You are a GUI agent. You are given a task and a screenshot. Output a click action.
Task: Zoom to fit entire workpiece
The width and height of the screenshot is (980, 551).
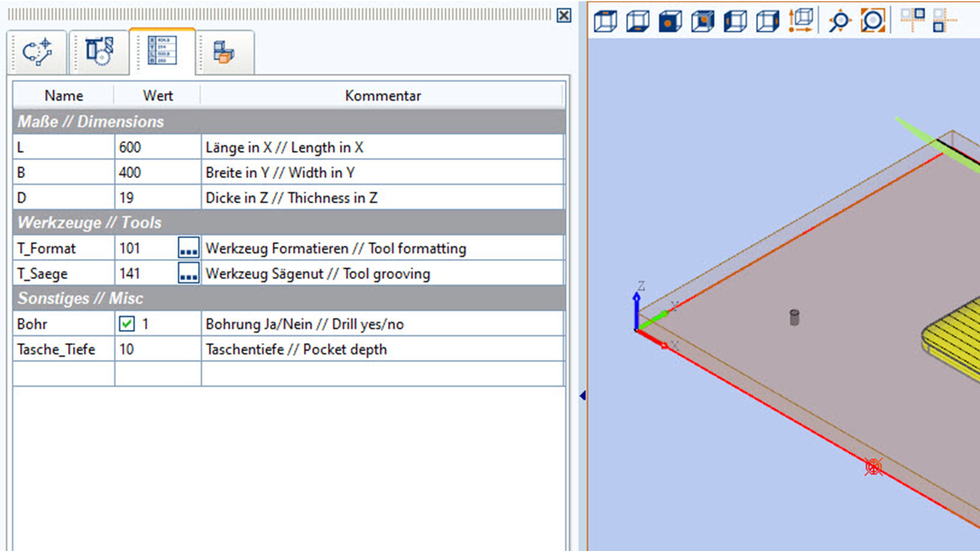[x=872, y=21]
